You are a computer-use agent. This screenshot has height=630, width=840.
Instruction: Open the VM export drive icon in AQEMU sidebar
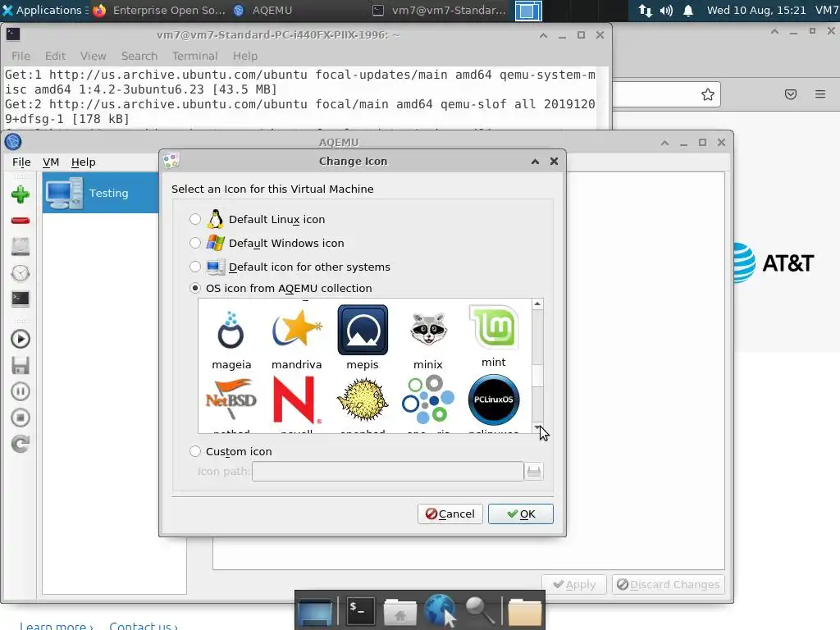[21, 246]
